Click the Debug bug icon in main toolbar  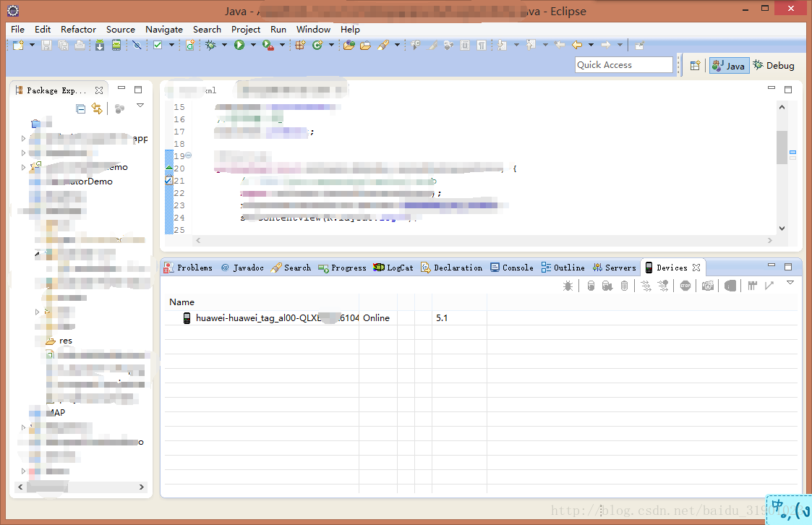point(210,46)
